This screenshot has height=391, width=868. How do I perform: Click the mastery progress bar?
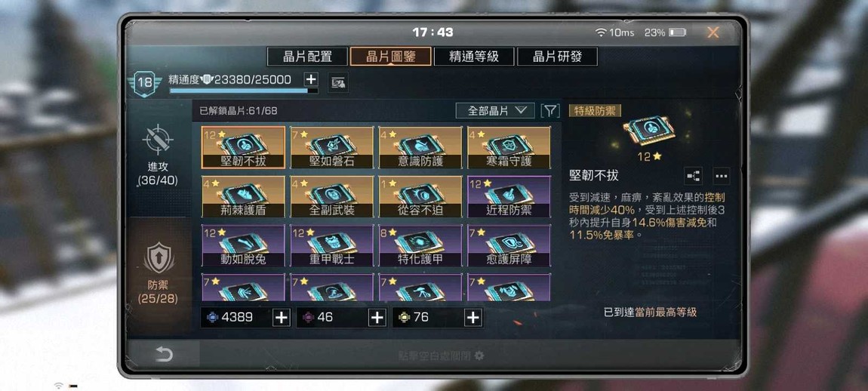244,91
